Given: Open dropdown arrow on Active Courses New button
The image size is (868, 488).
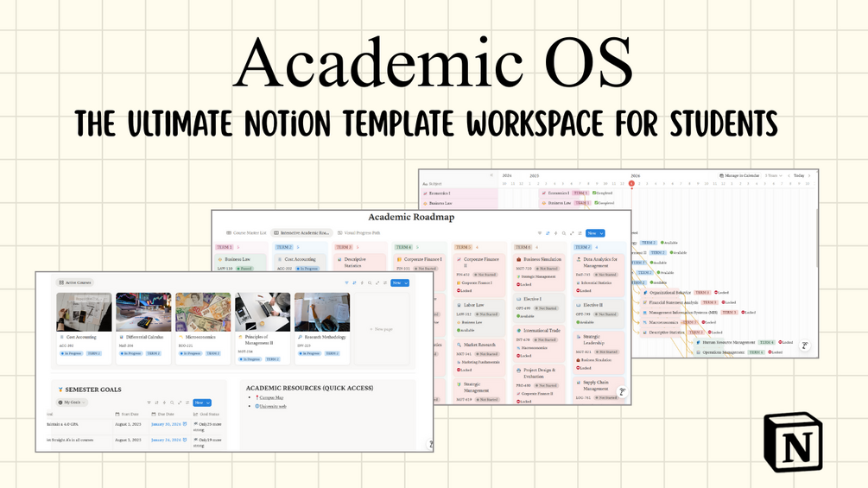Looking at the screenshot, I should [406, 282].
